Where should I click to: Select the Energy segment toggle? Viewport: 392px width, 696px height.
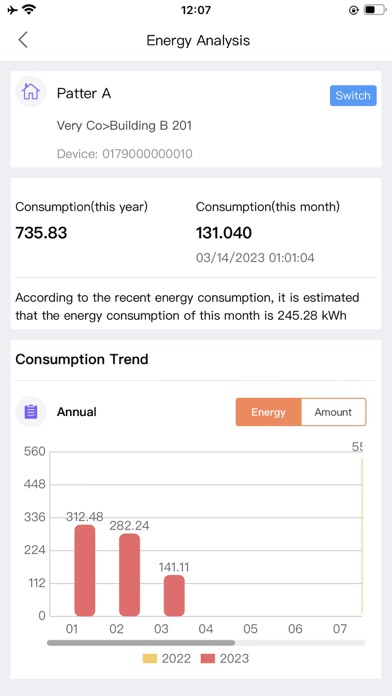(x=269, y=412)
